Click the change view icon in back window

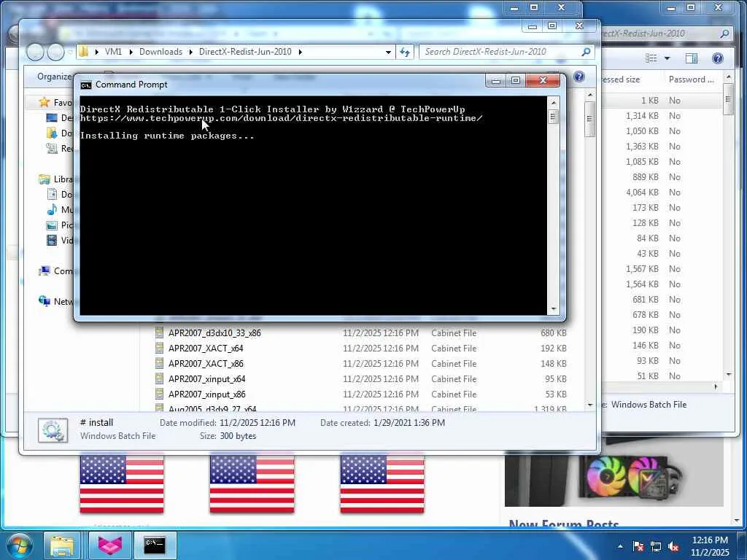click(651, 58)
